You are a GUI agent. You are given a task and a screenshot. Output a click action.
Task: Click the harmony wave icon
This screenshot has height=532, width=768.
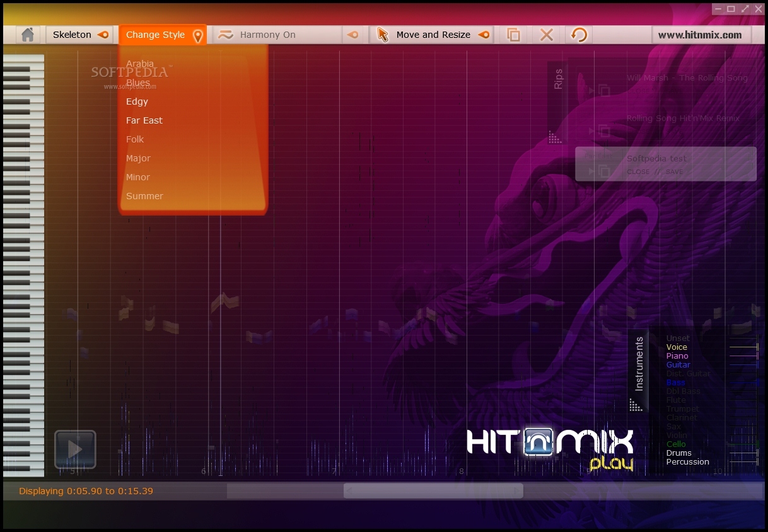coord(226,35)
